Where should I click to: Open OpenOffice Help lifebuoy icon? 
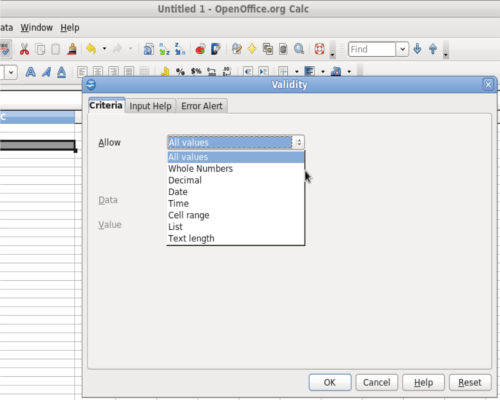tap(319, 49)
